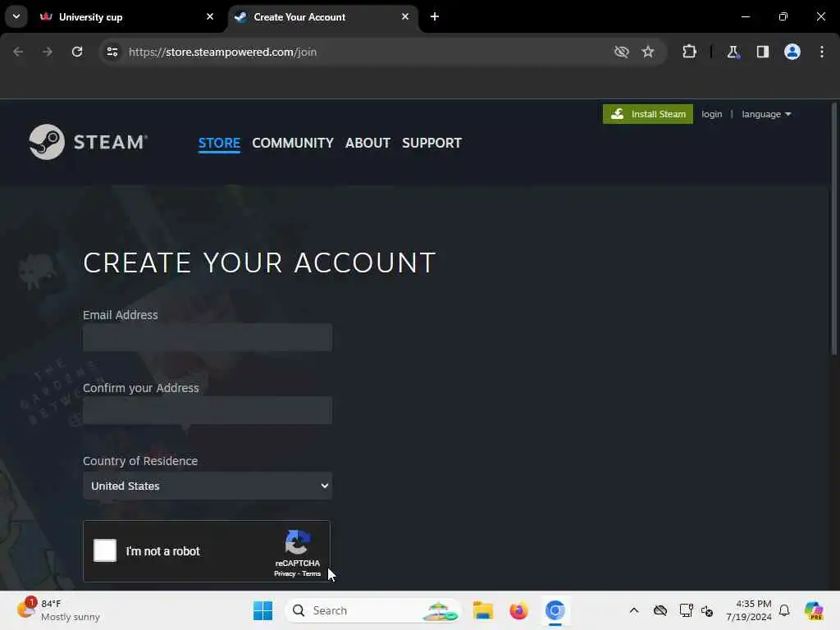Open the Windows Start menu
This screenshot has height=630, width=840.
[262, 610]
